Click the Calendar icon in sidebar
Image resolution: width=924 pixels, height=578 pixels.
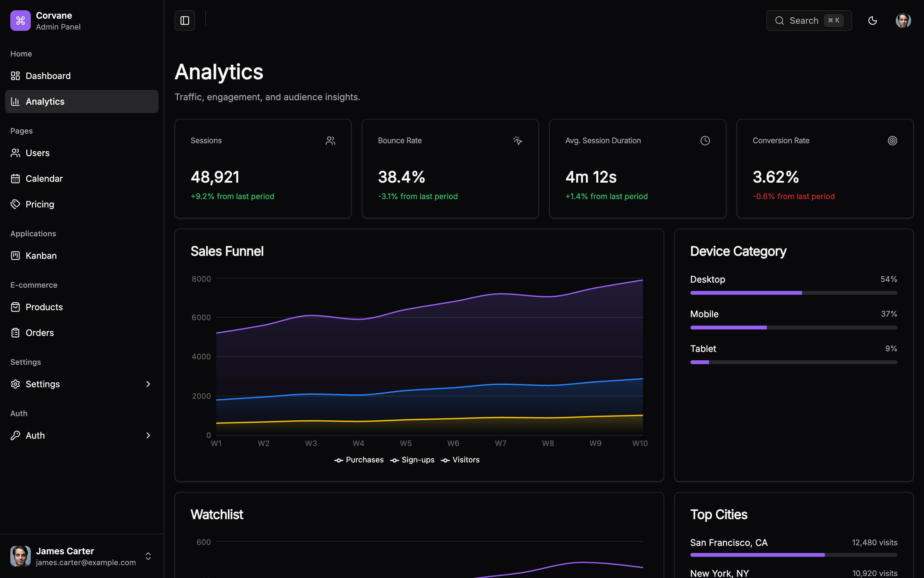pos(15,179)
